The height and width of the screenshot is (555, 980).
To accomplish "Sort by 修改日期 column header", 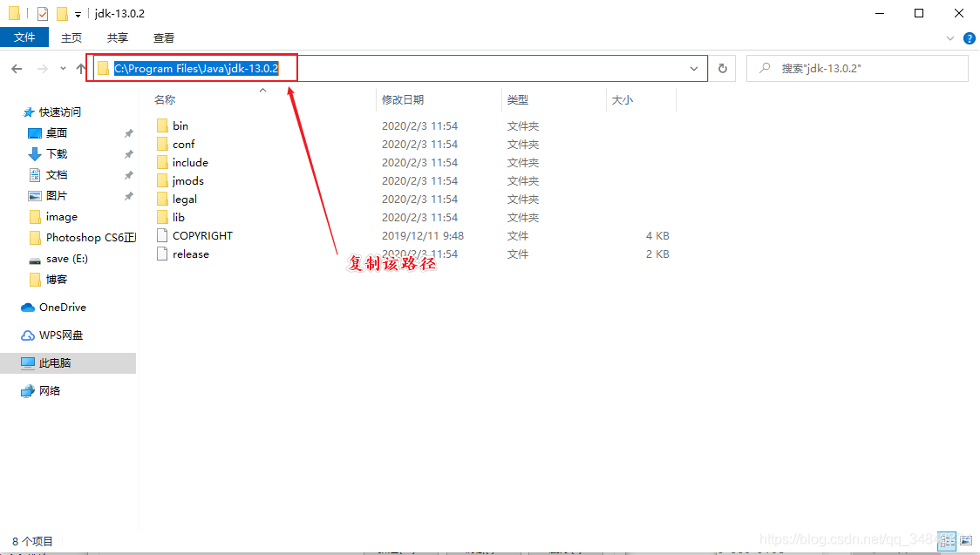I will click(403, 100).
